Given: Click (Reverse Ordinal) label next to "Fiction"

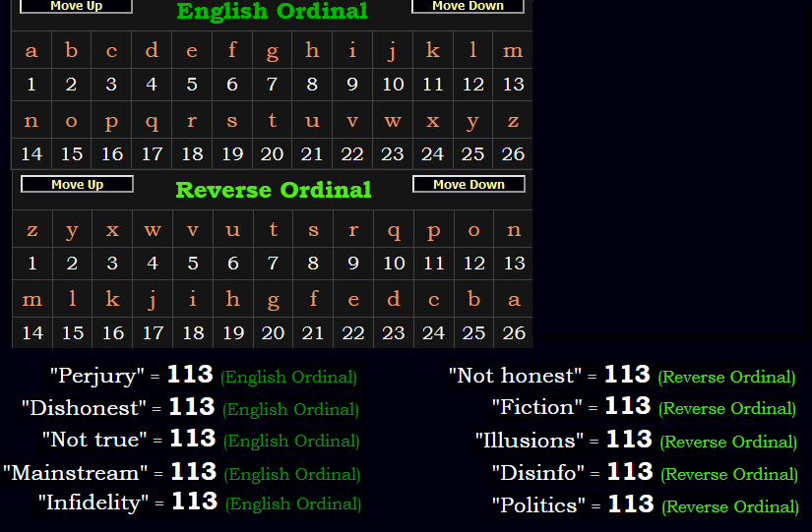Looking at the screenshot, I should click(727, 408).
